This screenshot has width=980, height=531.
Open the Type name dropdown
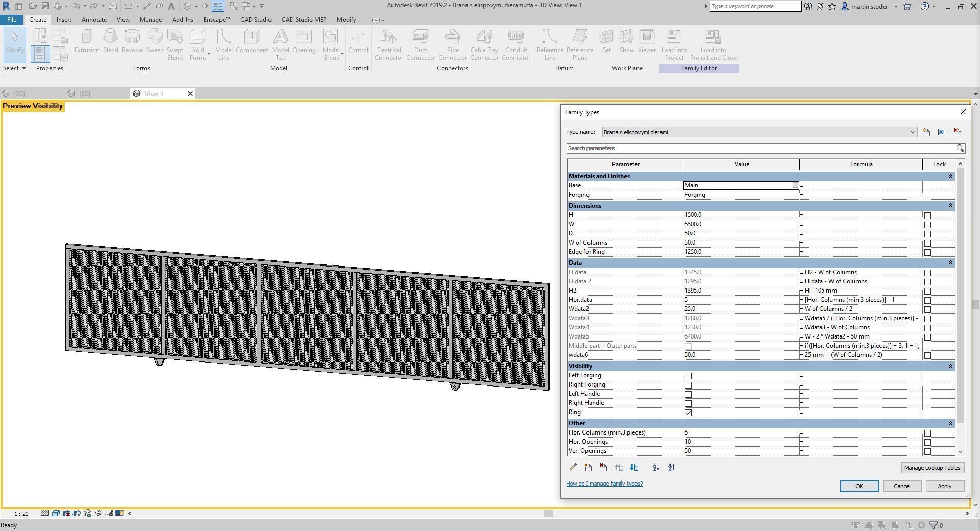pyautogui.click(x=913, y=132)
